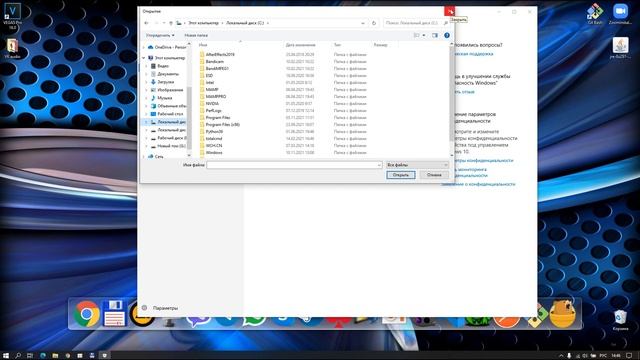Launch Google Chrome from the dock
The image size is (640, 360).
point(87,314)
